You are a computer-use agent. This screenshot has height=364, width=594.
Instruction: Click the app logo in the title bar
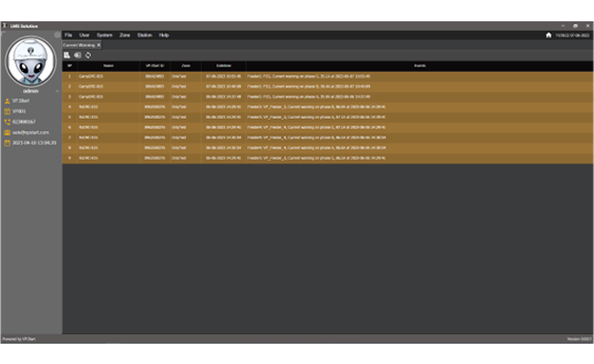tap(5, 26)
